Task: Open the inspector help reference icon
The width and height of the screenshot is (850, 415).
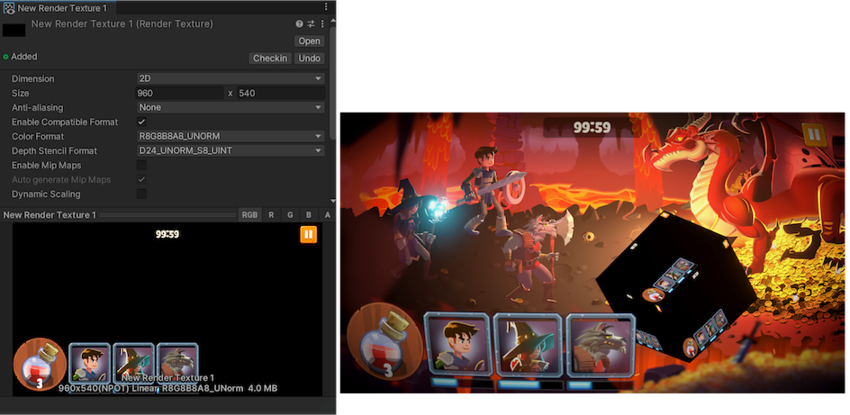Action: pos(299,23)
